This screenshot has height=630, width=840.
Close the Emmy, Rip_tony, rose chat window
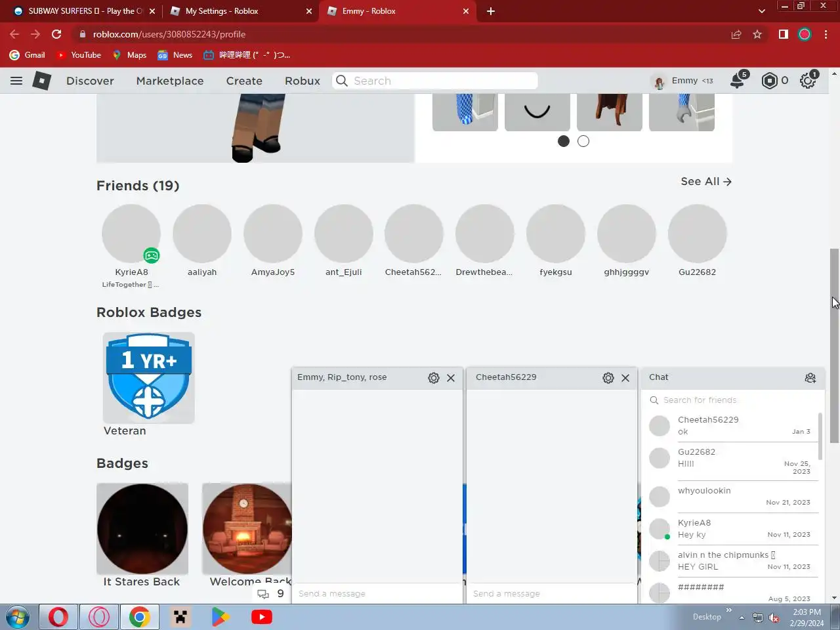[x=451, y=378]
